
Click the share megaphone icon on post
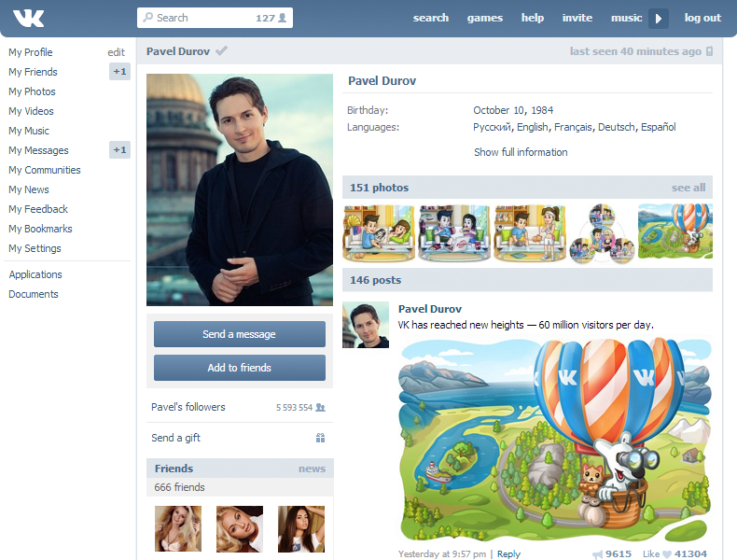pos(597,553)
